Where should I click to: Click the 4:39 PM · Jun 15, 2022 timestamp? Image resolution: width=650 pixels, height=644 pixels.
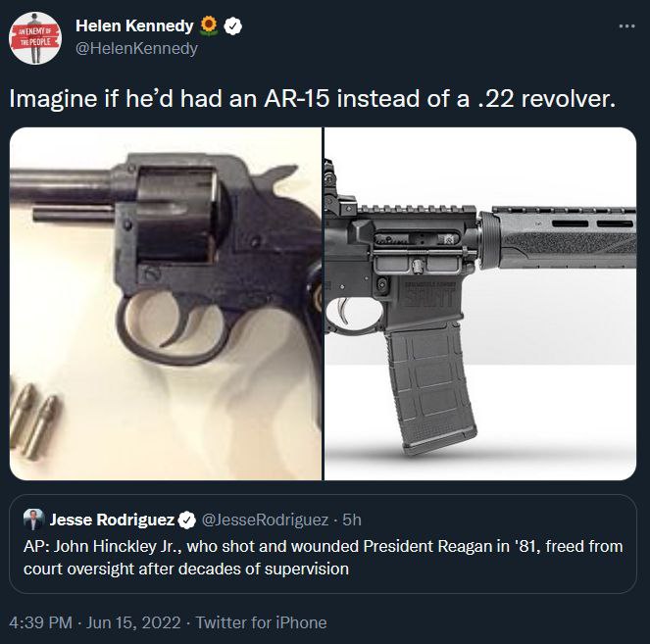95,622
